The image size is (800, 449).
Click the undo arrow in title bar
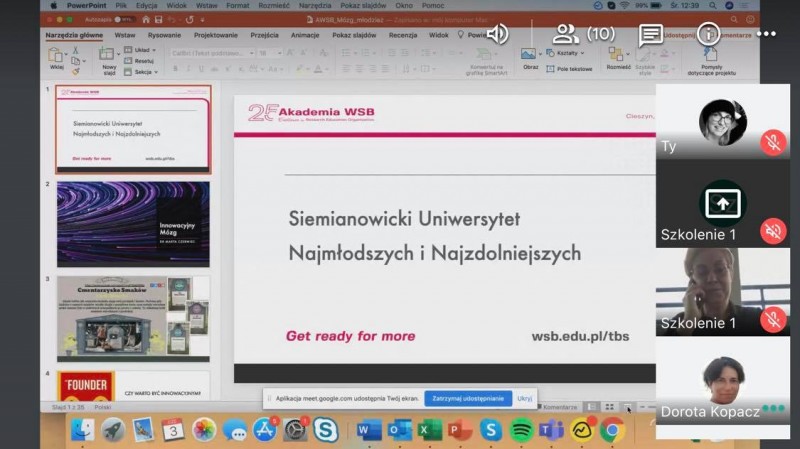[172, 19]
